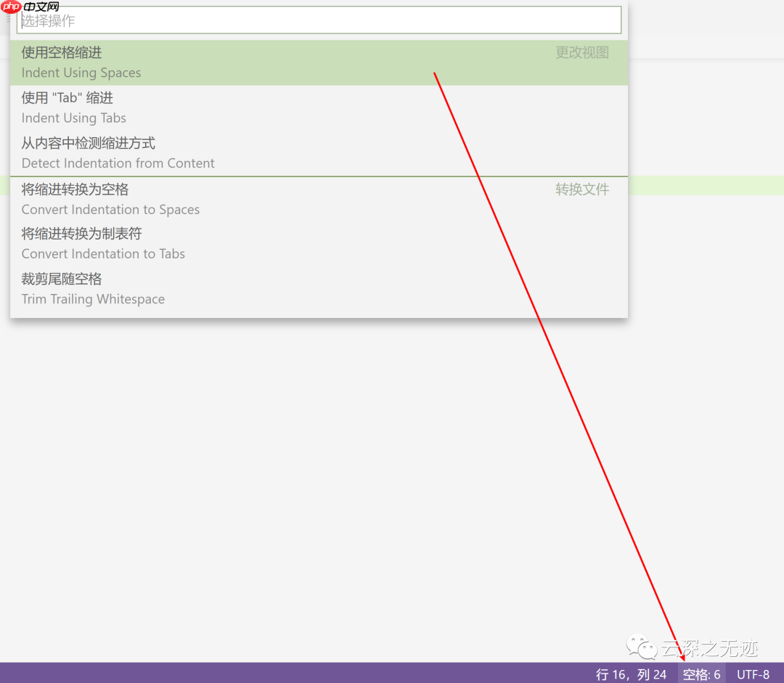Viewport: 784px width, 683px height.
Task: Choose Convert Indentation to Tabs
Action: [x=319, y=243]
